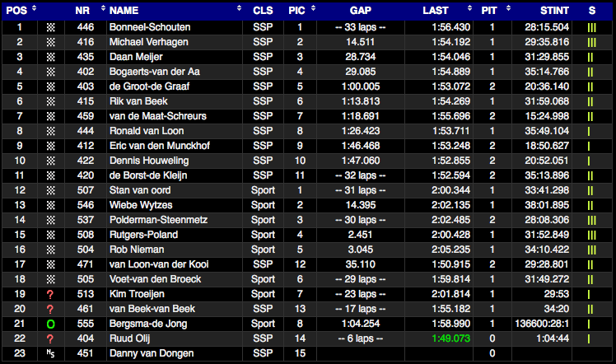Click red question mark for van Beek-van Beek
Image resolution: width=616 pixels, height=364 pixels.
(51, 310)
